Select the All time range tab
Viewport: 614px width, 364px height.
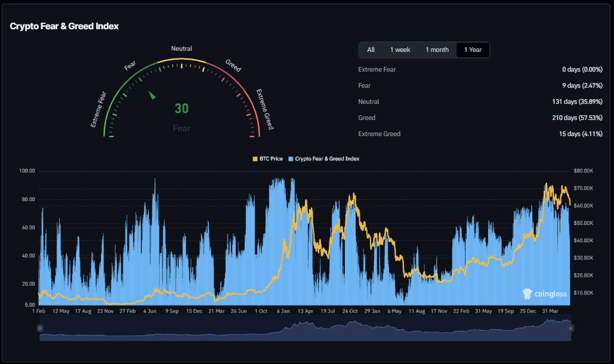pos(371,50)
